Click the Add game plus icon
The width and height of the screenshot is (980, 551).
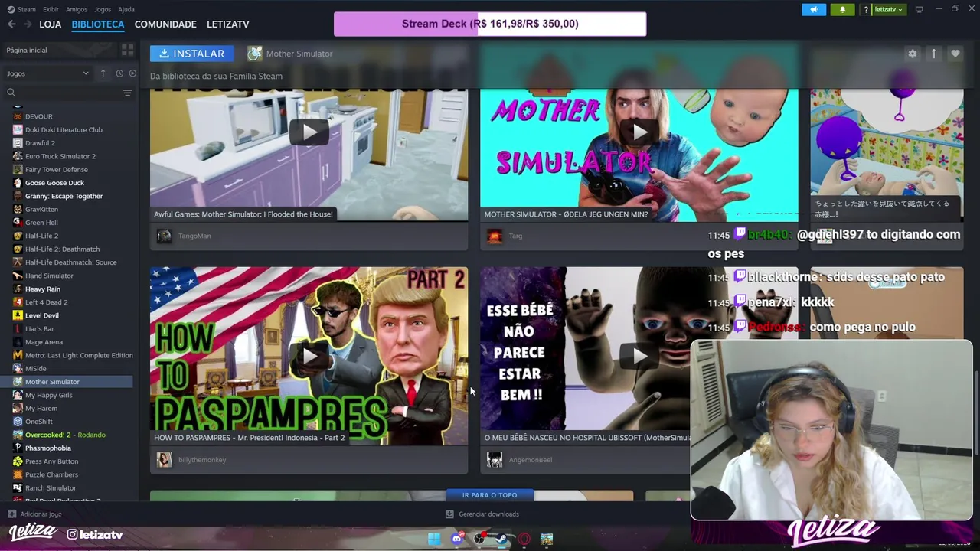[11, 514]
